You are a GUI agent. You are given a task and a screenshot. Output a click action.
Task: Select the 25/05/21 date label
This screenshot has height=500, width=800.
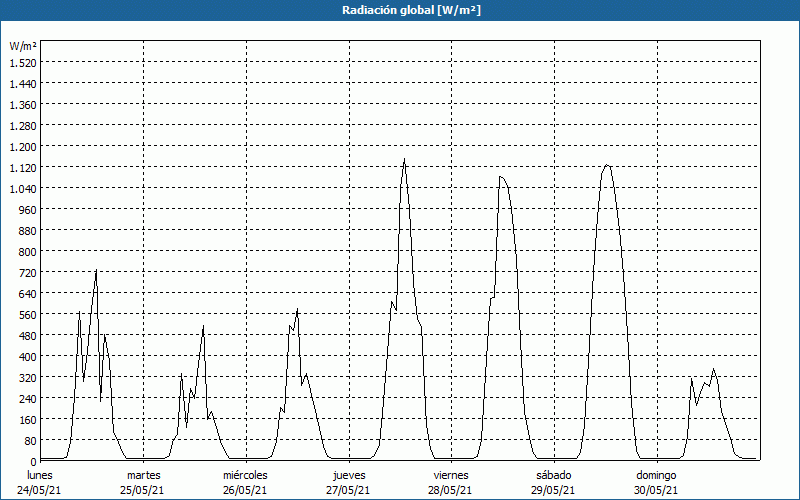point(142,490)
